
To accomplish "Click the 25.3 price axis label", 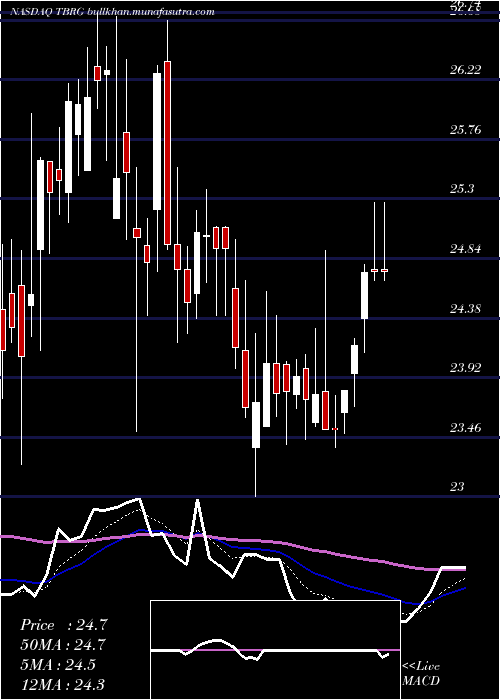I will [462, 189].
